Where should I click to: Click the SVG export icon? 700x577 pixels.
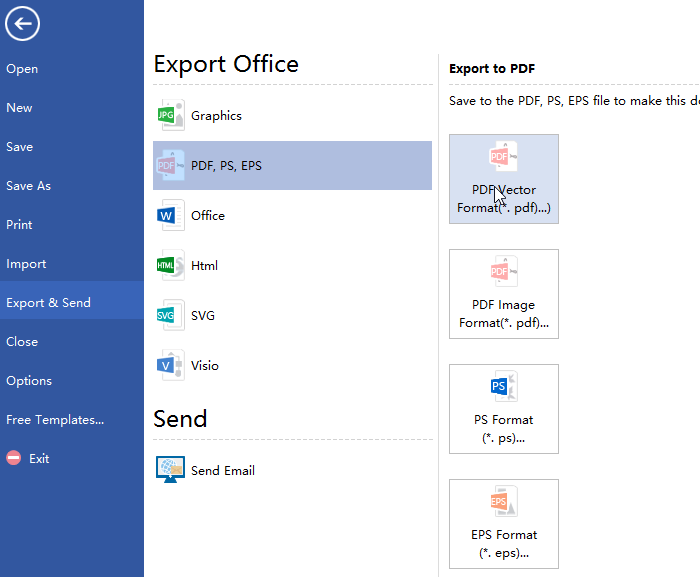(171, 315)
